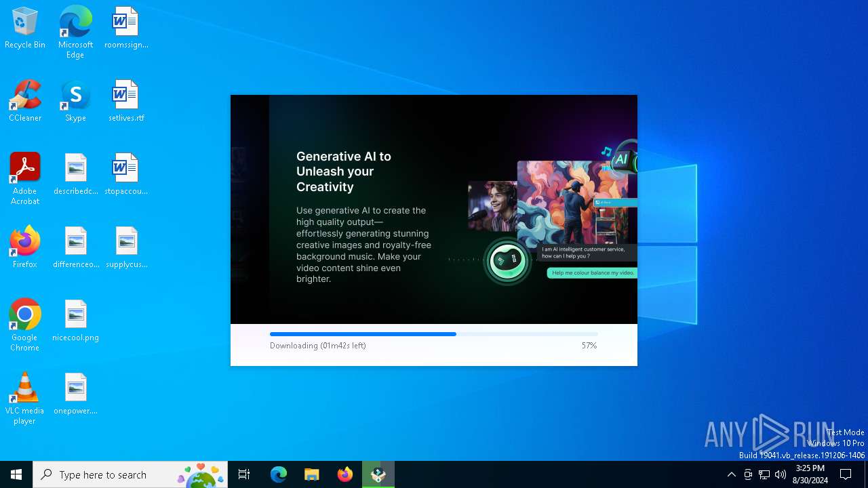This screenshot has height=488, width=868.
Task: Open the Windows Start menu
Action: pos(16,474)
